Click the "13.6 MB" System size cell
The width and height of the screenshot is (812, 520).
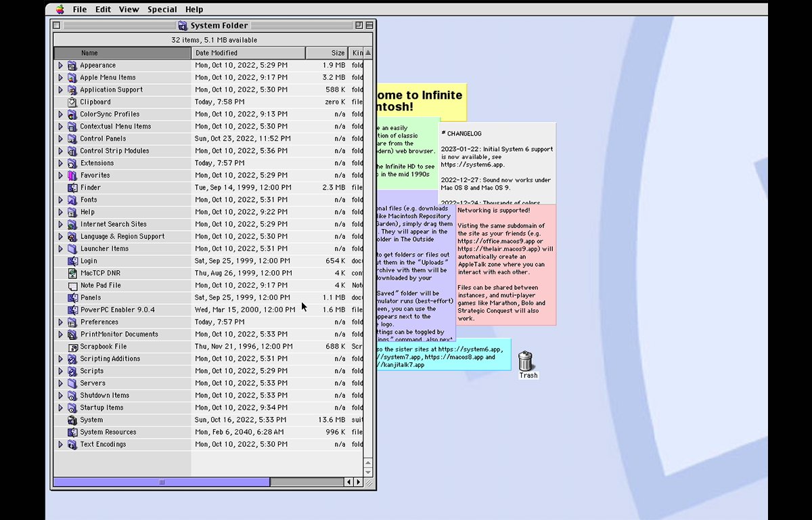[x=332, y=420]
